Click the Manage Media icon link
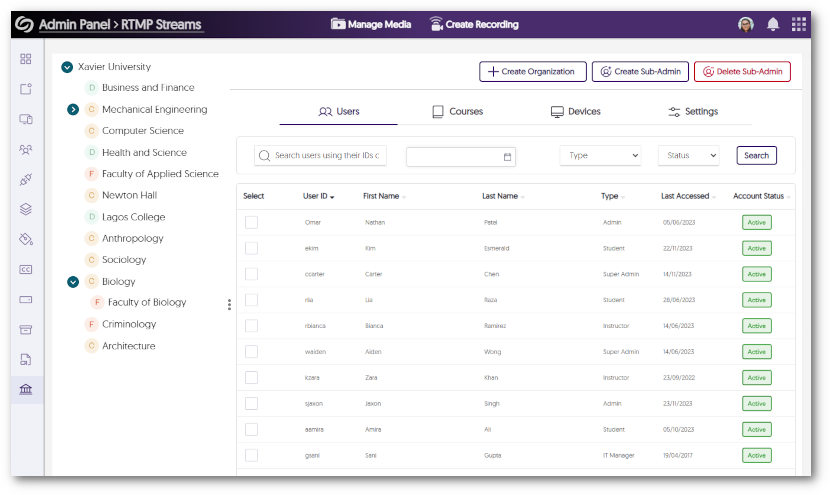 (371, 24)
